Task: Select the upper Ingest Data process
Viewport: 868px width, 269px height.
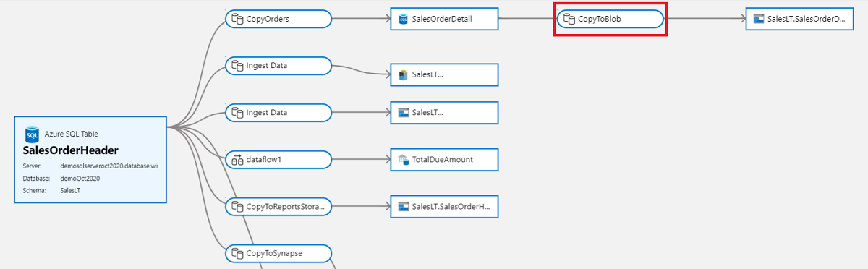Action: tap(278, 66)
